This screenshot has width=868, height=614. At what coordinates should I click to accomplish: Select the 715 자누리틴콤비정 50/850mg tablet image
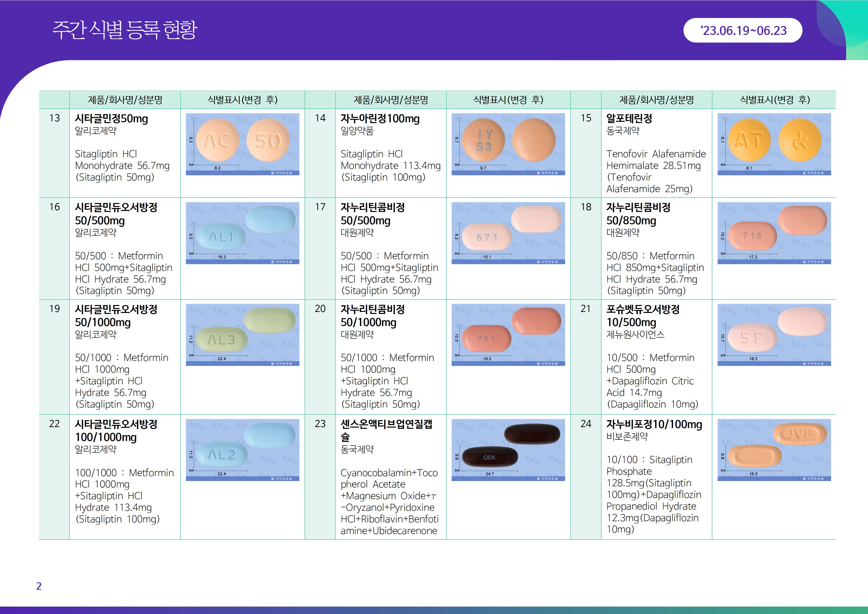click(774, 233)
